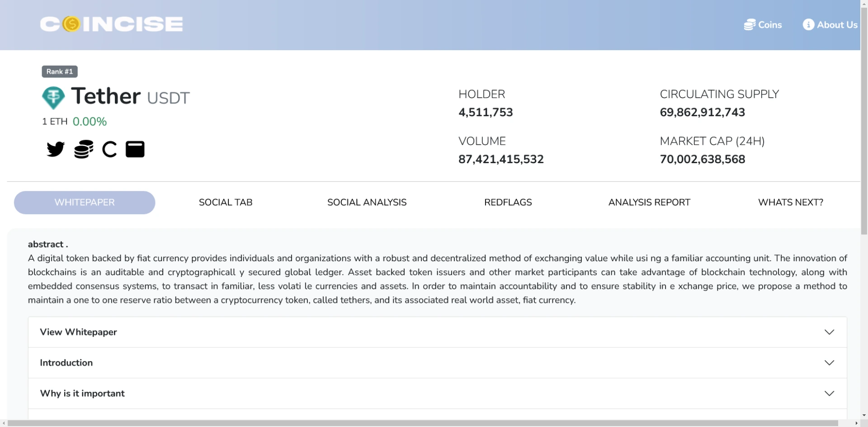Image resolution: width=868 pixels, height=427 pixels.
Task: Click the scroll right arrow
Action: click(856, 423)
